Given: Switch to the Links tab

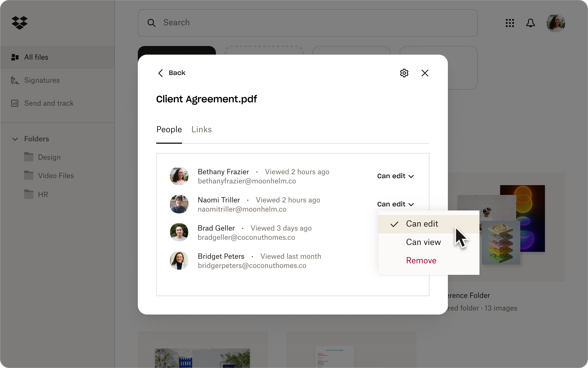Looking at the screenshot, I should coord(201,130).
